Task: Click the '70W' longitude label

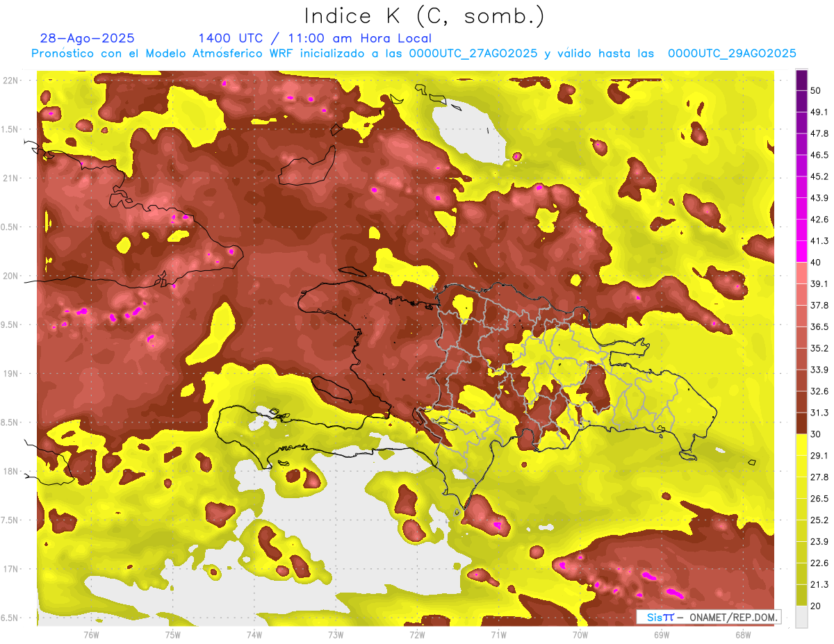Action: click(x=580, y=634)
